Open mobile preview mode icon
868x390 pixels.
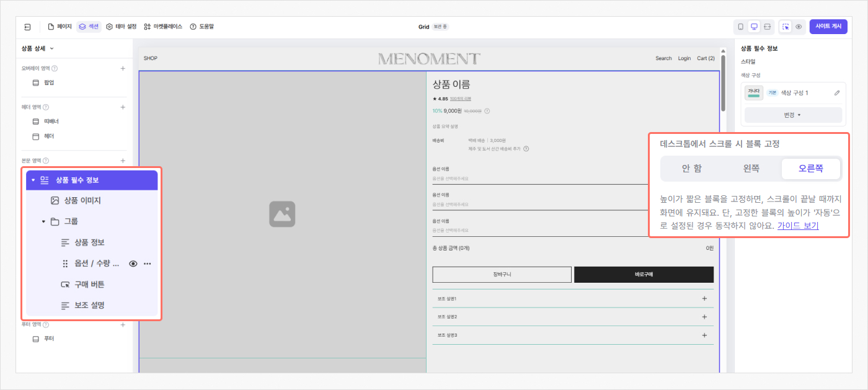click(741, 27)
